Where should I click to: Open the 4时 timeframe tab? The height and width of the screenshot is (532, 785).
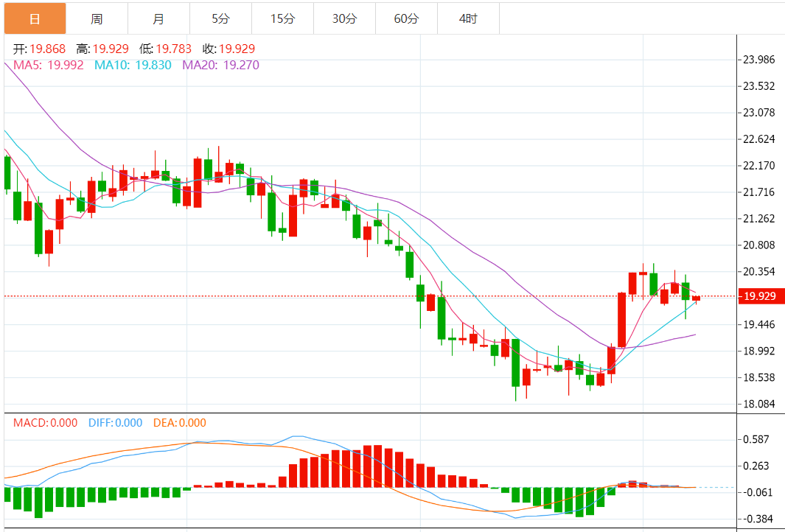pyautogui.click(x=468, y=19)
